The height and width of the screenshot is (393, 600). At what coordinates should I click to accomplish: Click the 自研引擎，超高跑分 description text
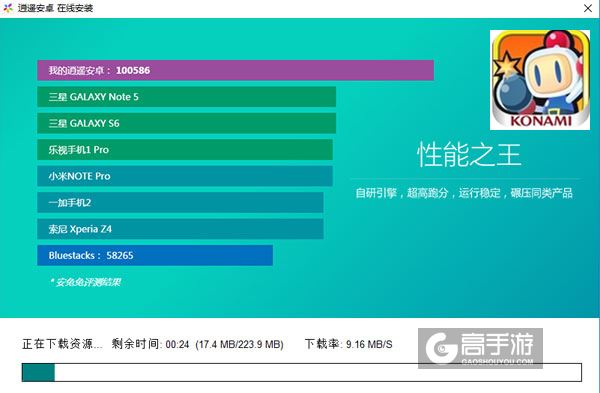coord(464,193)
